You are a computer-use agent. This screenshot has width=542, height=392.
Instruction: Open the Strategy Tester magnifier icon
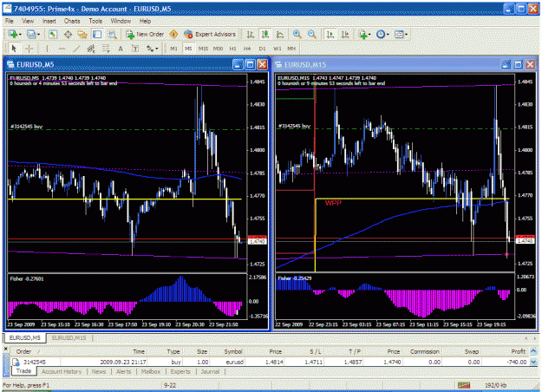[x=113, y=34]
